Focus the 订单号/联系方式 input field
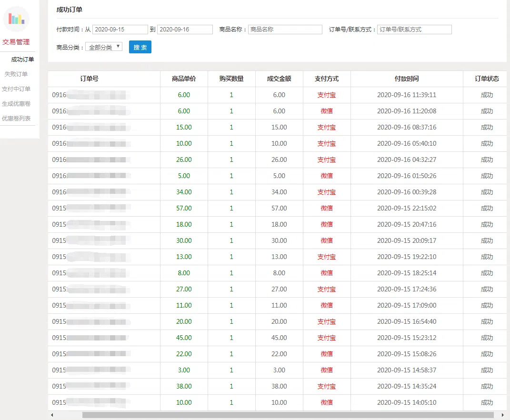 click(414, 30)
